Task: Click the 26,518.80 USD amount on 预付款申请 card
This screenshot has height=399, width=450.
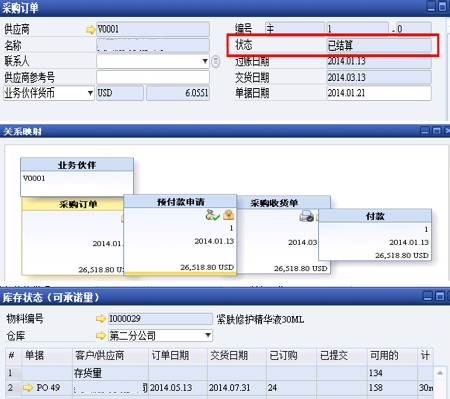Action: (x=207, y=267)
